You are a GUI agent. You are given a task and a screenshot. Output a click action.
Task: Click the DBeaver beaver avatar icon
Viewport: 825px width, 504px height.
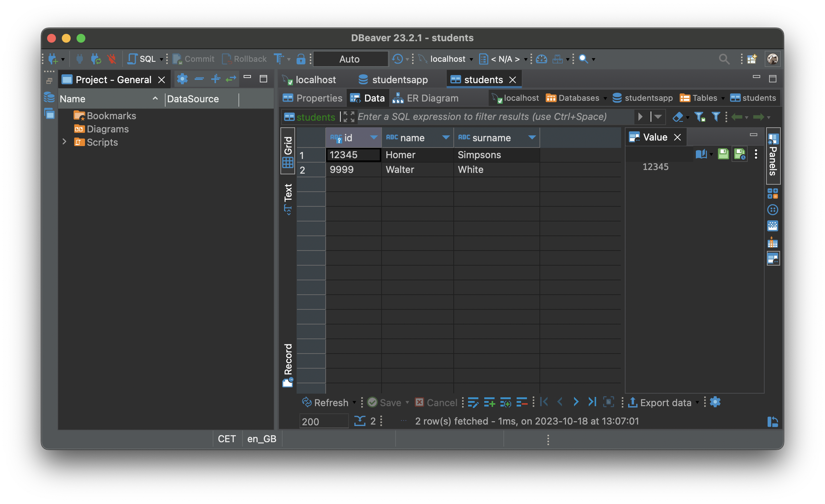(x=772, y=59)
